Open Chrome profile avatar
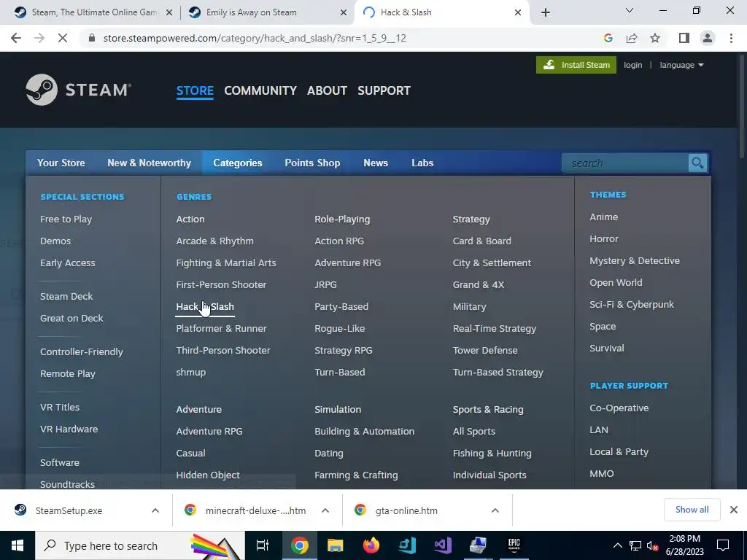 point(708,38)
